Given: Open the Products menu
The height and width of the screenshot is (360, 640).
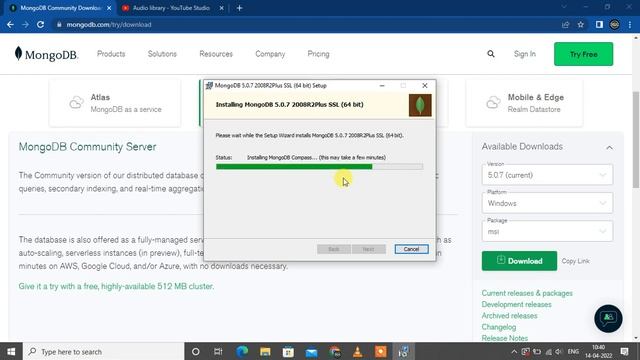Looking at the screenshot, I should point(111,54).
